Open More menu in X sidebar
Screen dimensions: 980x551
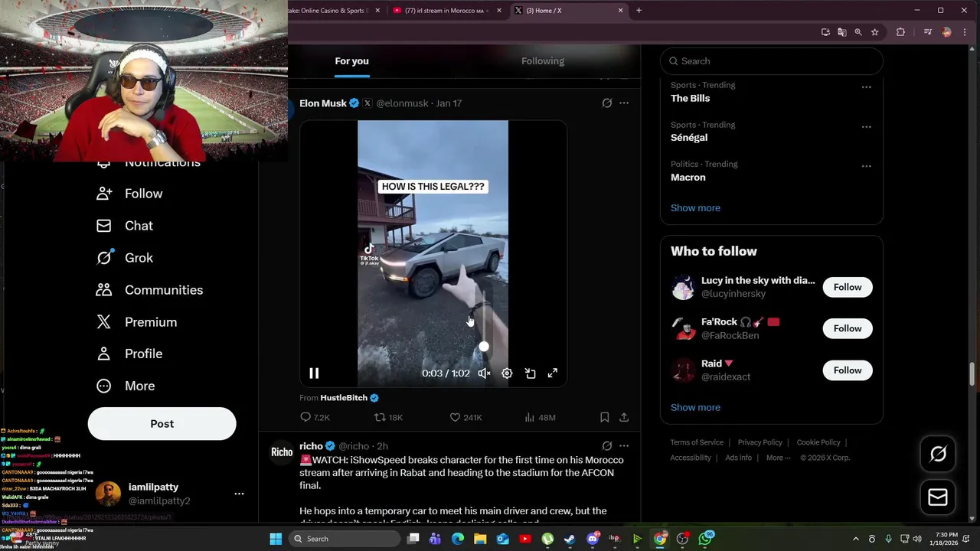coord(126,386)
